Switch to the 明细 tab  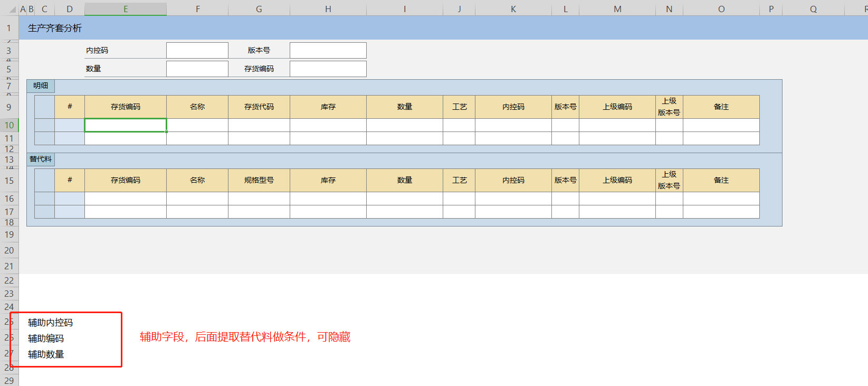point(41,86)
